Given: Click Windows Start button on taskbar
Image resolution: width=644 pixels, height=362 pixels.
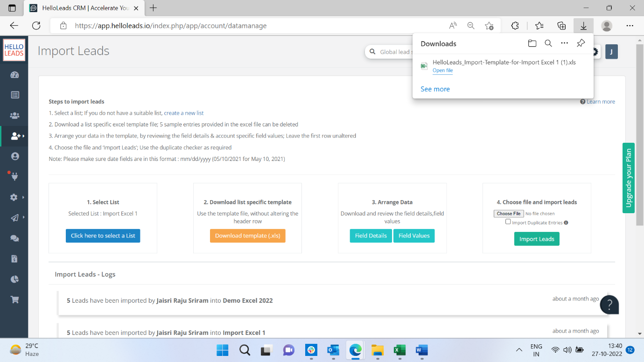Looking at the screenshot, I should point(223,350).
